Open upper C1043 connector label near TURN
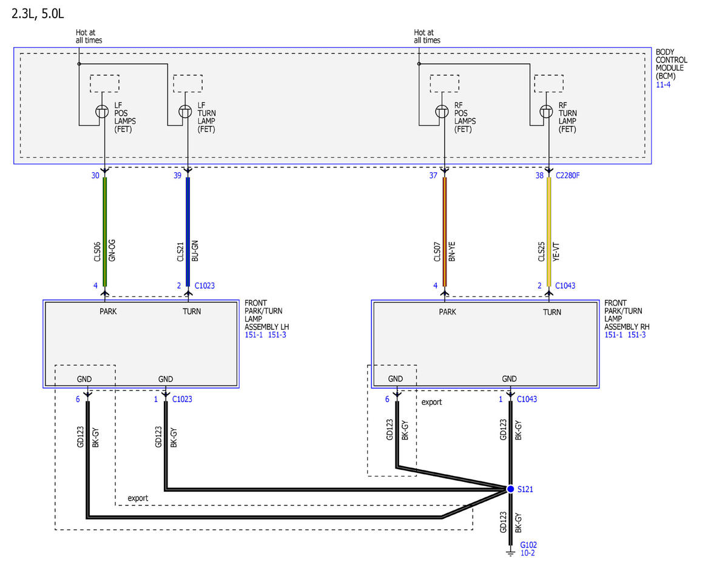Screen dimensions: 728x562 coord(565,285)
